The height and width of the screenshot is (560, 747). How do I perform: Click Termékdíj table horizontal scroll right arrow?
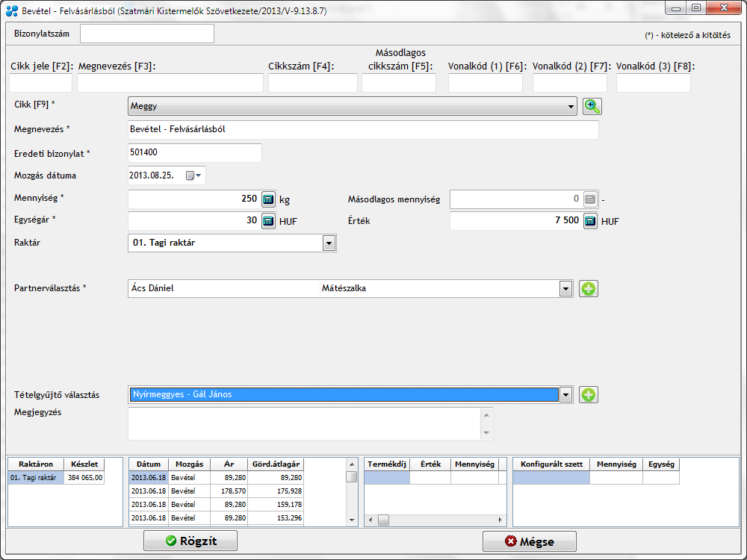(x=500, y=520)
